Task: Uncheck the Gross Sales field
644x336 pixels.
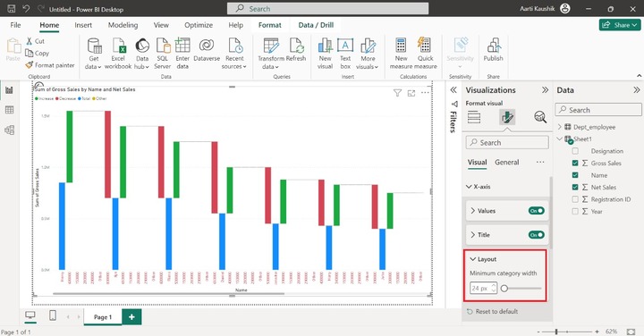Action: click(575, 163)
